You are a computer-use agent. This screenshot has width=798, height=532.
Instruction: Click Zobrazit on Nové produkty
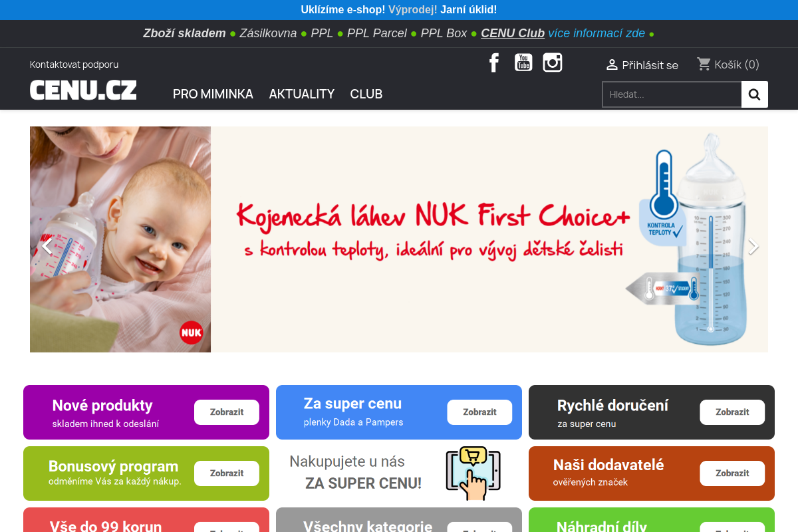pos(226,412)
